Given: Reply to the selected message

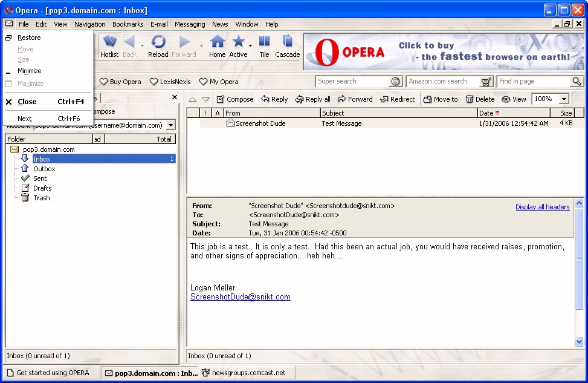Looking at the screenshot, I should 274,99.
